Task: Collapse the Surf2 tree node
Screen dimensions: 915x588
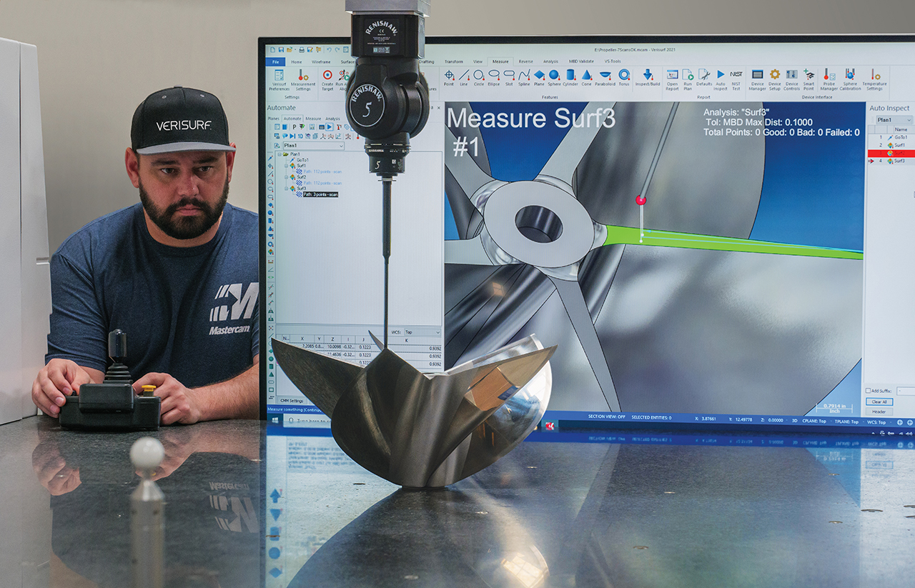Action: click(286, 177)
